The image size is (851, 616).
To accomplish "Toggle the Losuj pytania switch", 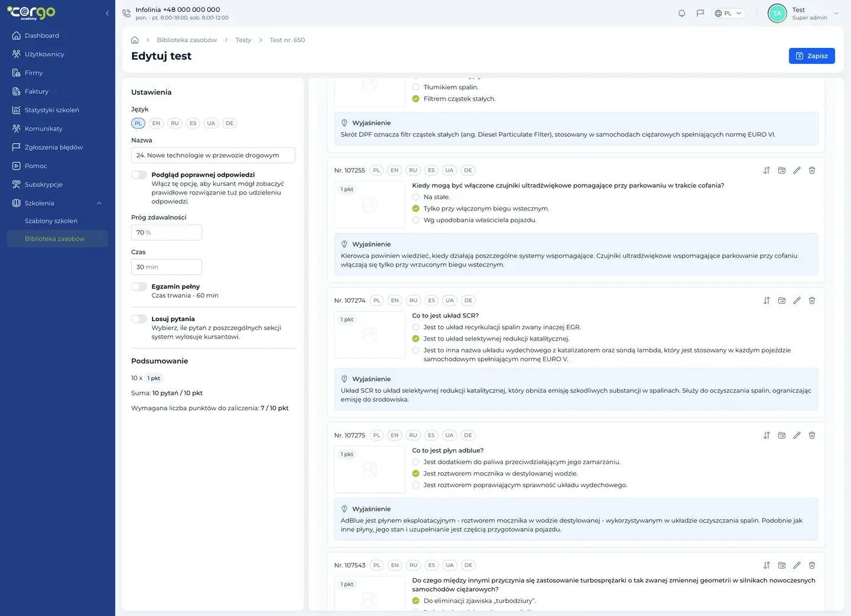I will pyautogui.click(x=139, y=319).
